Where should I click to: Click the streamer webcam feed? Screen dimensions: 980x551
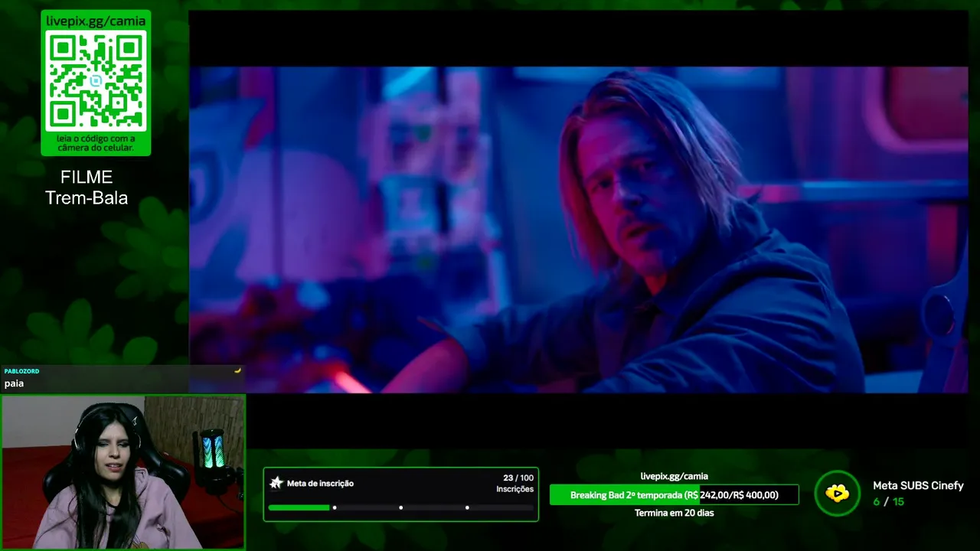coord(123,472)
